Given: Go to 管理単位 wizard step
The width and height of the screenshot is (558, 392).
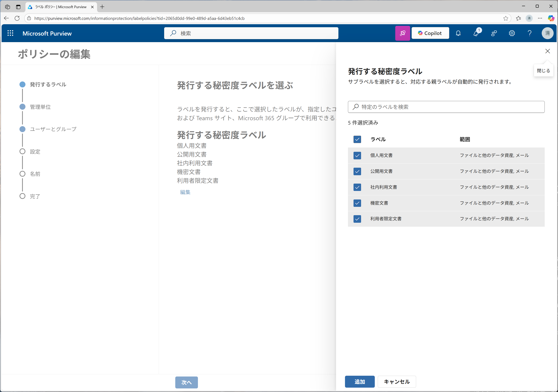Looking at the screenshot, I should click(40, 107).
